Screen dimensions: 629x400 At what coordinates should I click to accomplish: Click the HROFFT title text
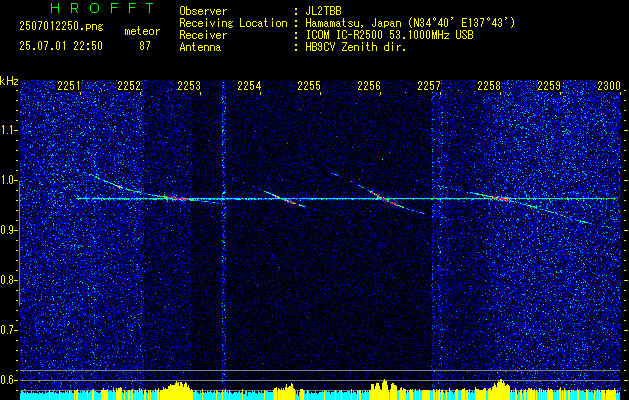(103, 8)
